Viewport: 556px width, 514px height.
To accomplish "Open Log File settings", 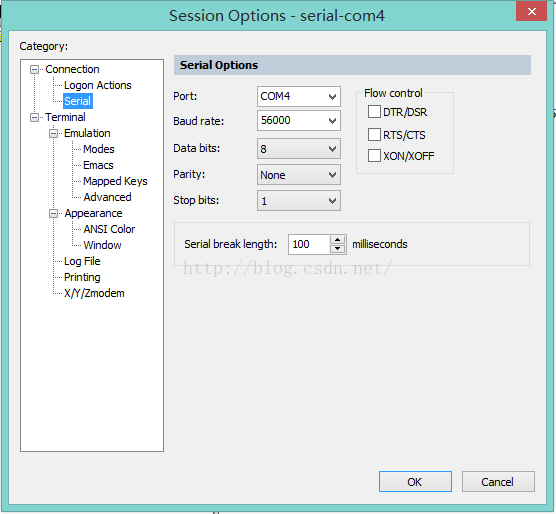I will (82, 261).
